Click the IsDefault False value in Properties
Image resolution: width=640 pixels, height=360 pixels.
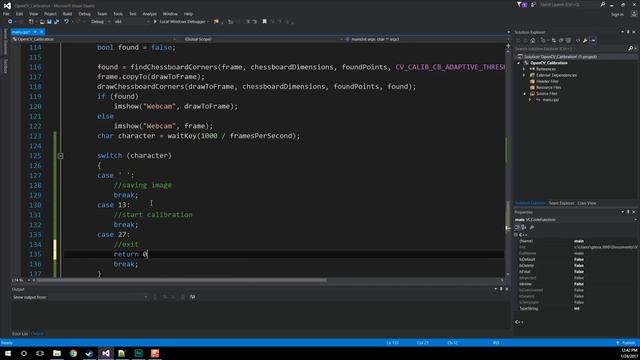[x=579, y=260]
